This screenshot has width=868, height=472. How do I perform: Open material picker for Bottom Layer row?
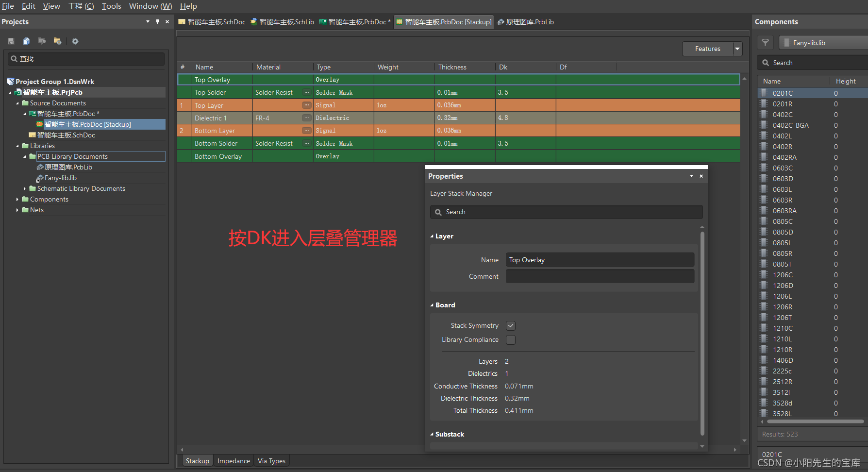point(307,130)
